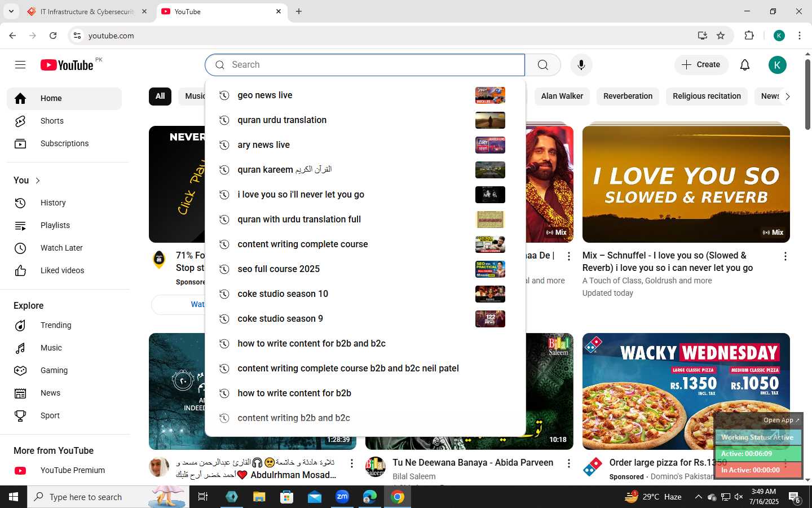Image resolution: width=812 pixels, height=508 pixels.
Task: Expand the You section chevron
Action: point(38,181)
